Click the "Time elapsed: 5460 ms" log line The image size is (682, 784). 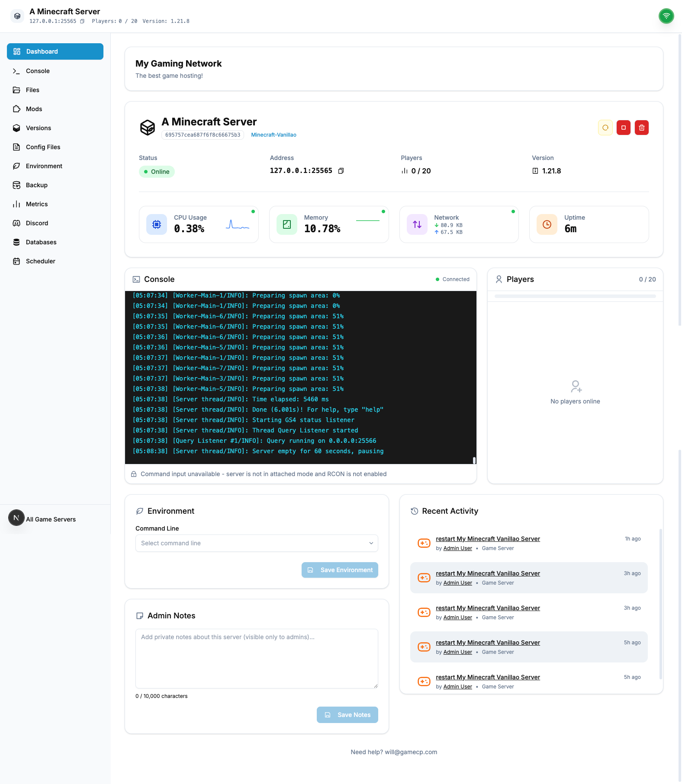[231, 399]
